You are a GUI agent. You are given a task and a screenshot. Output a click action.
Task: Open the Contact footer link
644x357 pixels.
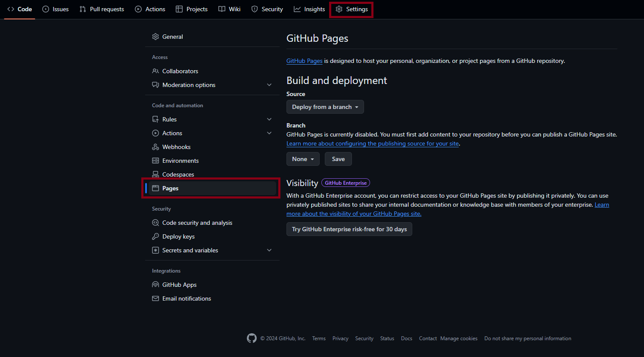[428, 338]
